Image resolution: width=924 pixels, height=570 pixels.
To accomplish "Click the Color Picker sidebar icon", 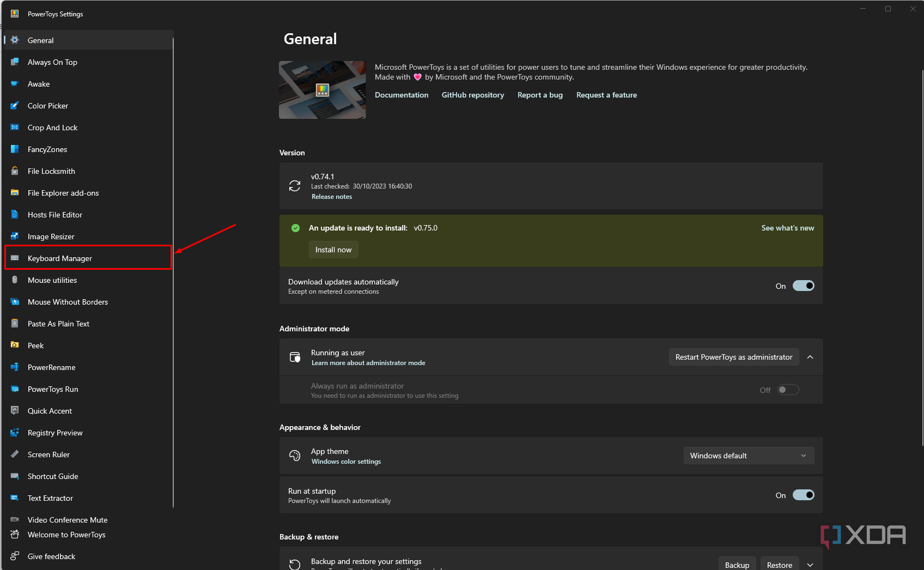I will tap(15, 106).
